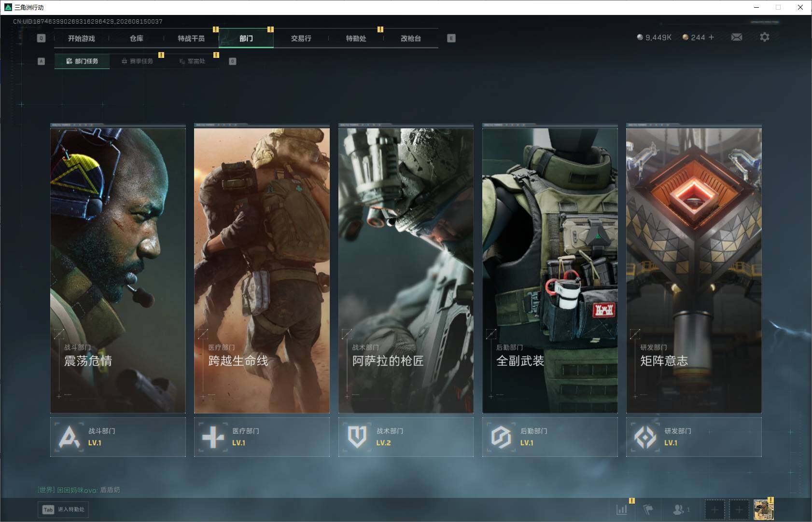This screenshot has width=812, height=522.
Task: Click the 研发部门 LV.1 level panel
Action: tap(694, 437)
